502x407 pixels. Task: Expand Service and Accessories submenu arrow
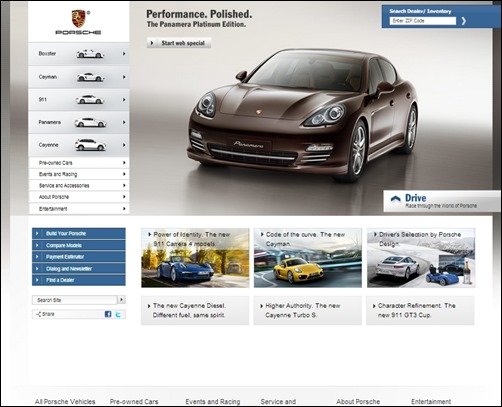coord(124,185)
